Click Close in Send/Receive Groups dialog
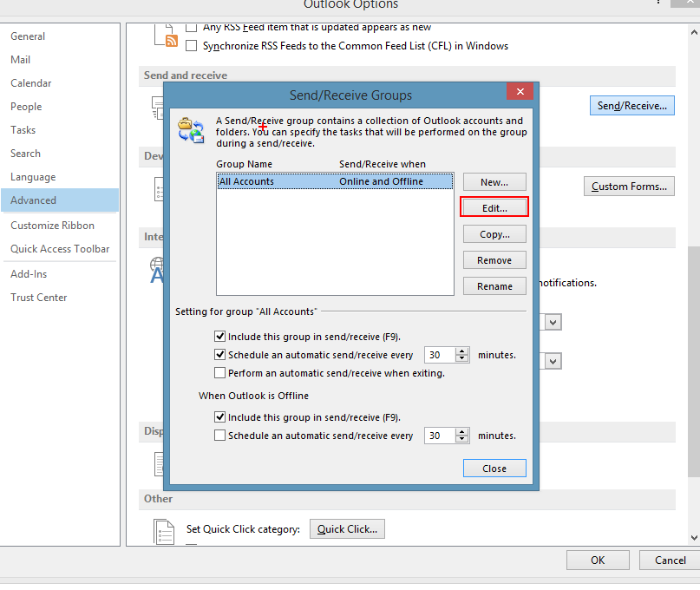 point(494,468)
